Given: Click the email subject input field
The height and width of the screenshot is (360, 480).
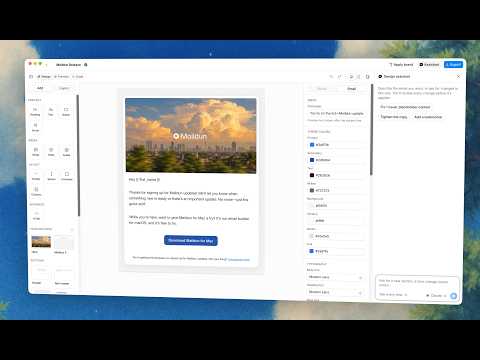Looking at the screenshot, I should pyautogui.click(x=336, y=113).
